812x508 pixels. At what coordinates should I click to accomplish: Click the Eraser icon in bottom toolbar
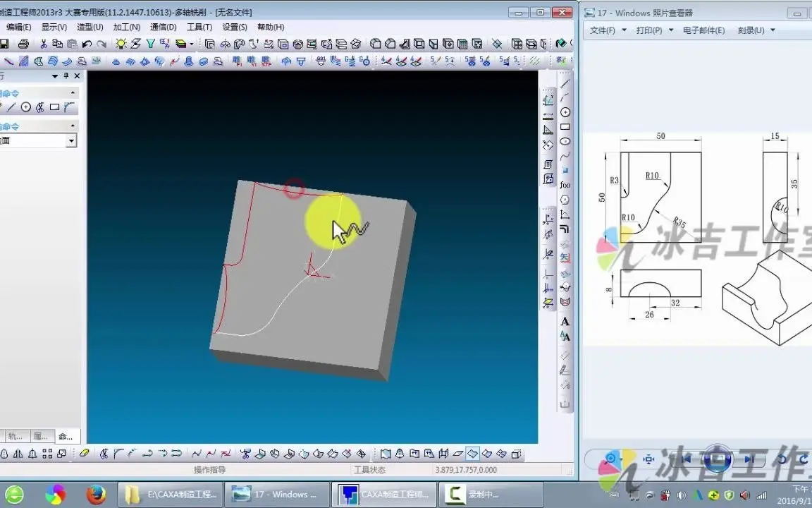pos(85,454)
